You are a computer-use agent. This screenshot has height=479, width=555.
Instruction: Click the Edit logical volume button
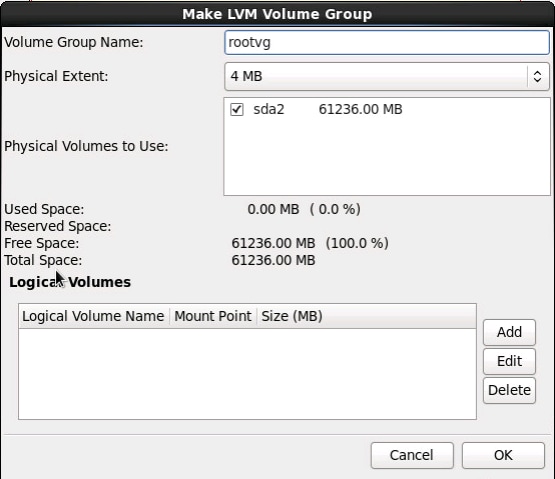point(509,361)
